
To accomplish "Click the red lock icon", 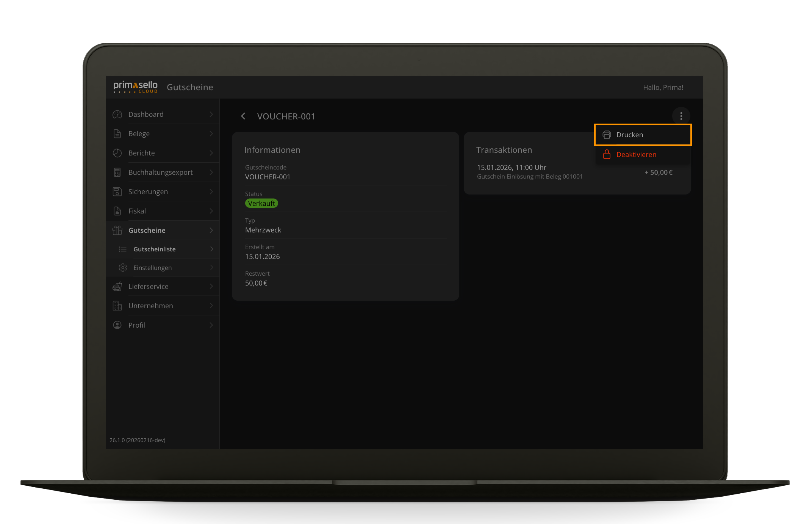I will pos(607,154).
